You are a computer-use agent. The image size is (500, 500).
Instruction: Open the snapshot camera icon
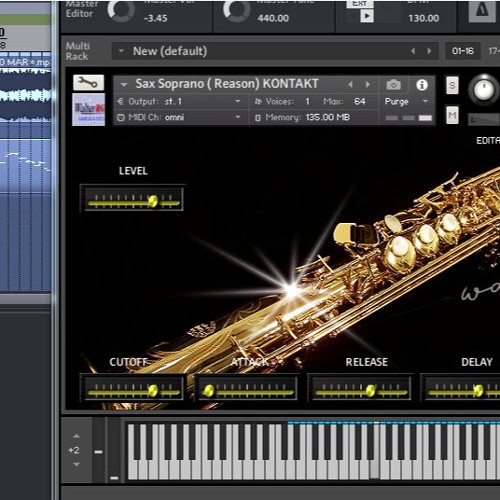point(393,85)
